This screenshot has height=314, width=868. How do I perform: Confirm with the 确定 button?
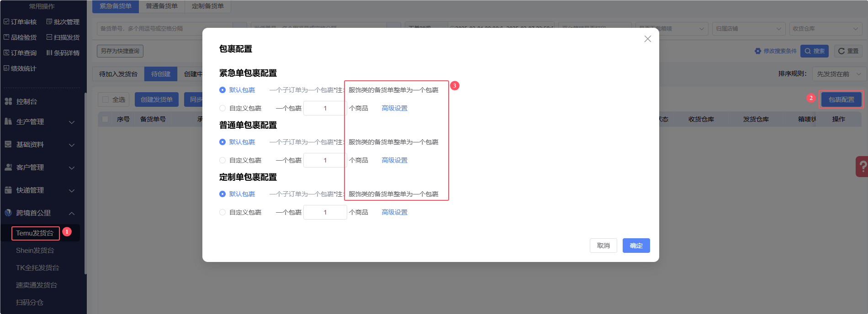pyautogui.click(x=636, y=246)
